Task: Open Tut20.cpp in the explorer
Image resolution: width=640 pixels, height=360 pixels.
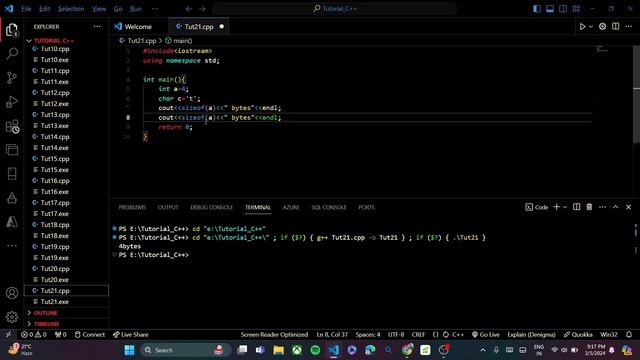Action: tap(55, 269)
